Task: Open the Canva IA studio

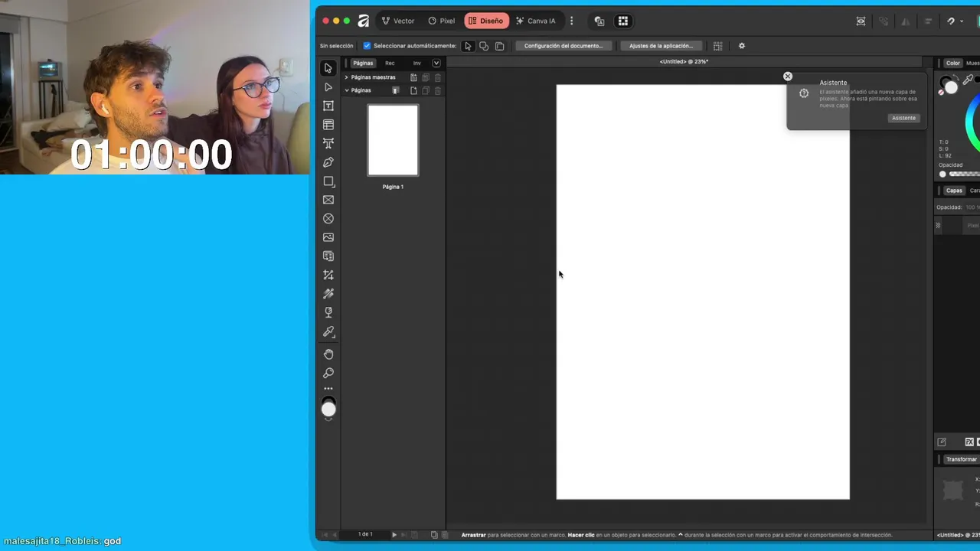Action: [x=536, y=21]
